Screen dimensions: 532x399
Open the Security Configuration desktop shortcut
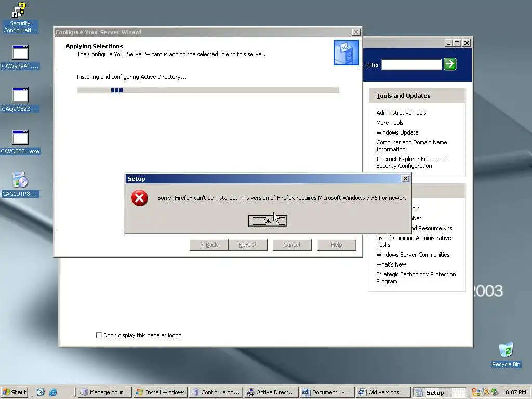20,18
